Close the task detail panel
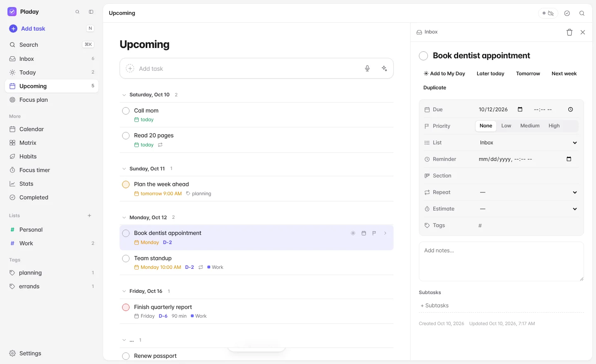596x364 pixels. pyautogui.click(x=583, y=32)
